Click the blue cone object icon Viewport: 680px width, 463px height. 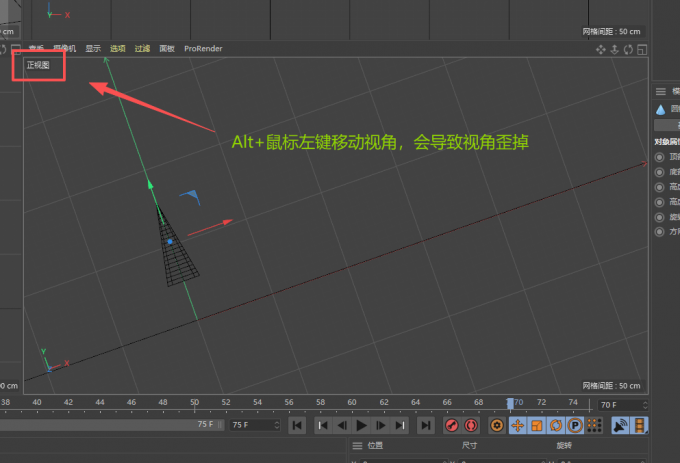click(x=660, y=109)
